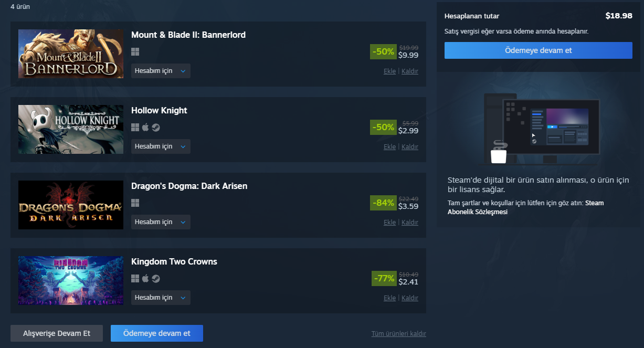Screen dimensions: 644x348
Task: Click the Kingdom Two Crowns game thumbnail
Action: pos(71,280)
